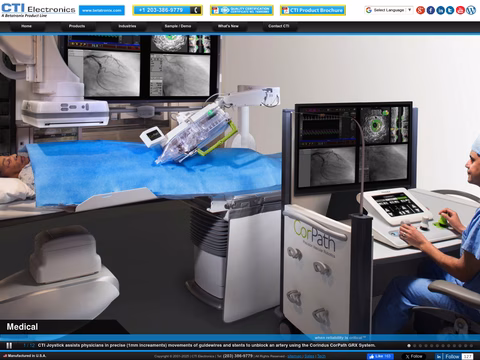Click the CTI Joystick slide caption text
The image size is (480, 360).
point(207,346)
